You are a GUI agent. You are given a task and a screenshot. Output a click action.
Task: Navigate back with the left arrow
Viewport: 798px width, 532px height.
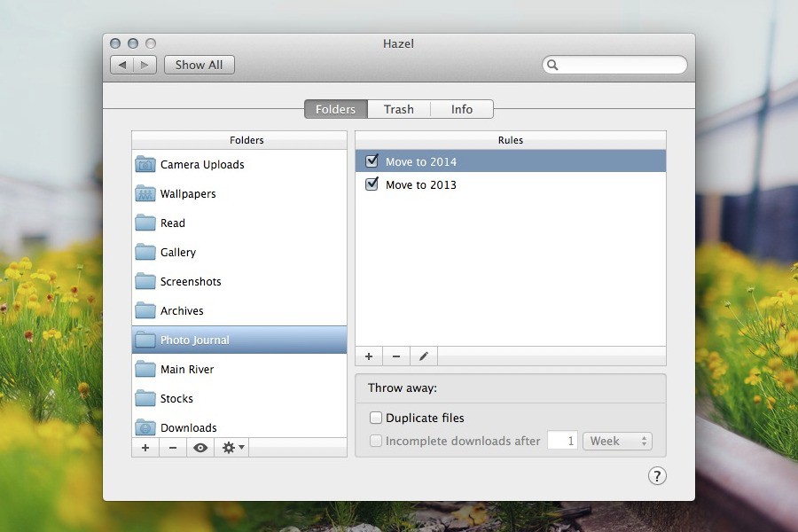[x=122, y=65]
